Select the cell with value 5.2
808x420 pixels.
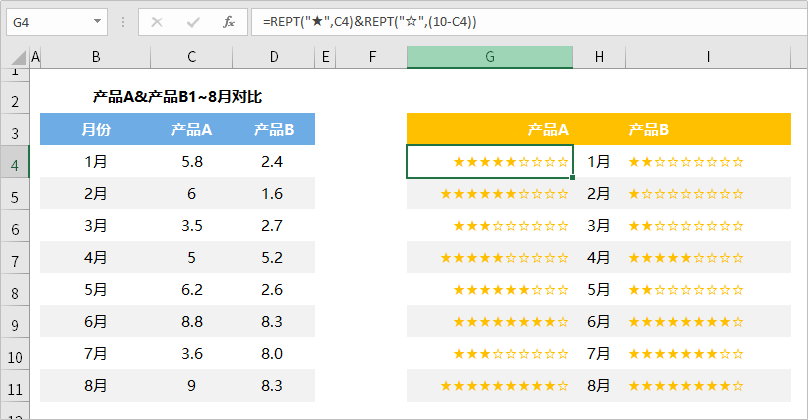click(x=272, y=257)
